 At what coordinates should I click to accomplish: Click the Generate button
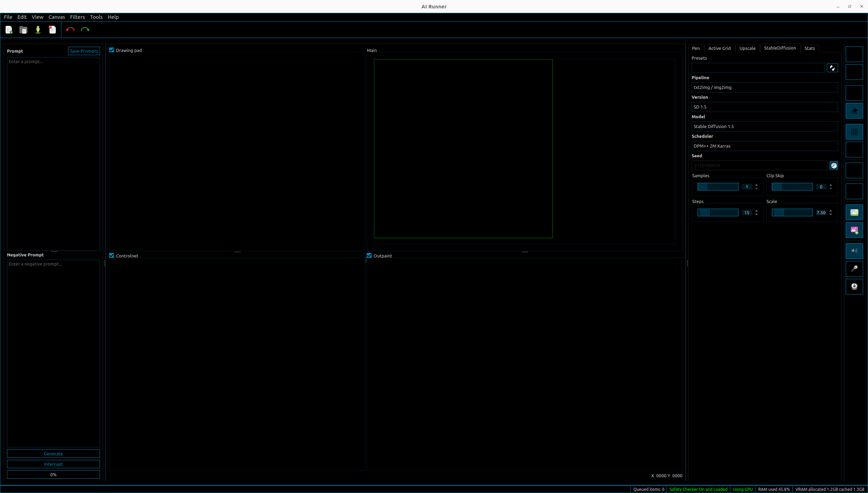(x=53, y=454)
